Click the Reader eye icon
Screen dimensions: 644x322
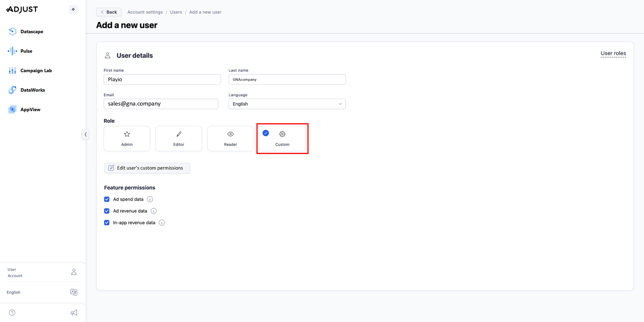coord(230,134)
